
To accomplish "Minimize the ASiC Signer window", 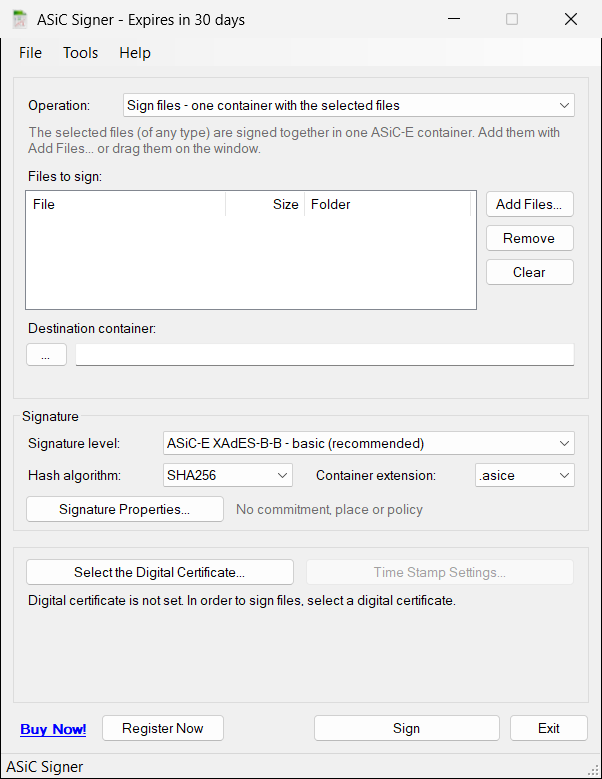I will coord(454,19).
